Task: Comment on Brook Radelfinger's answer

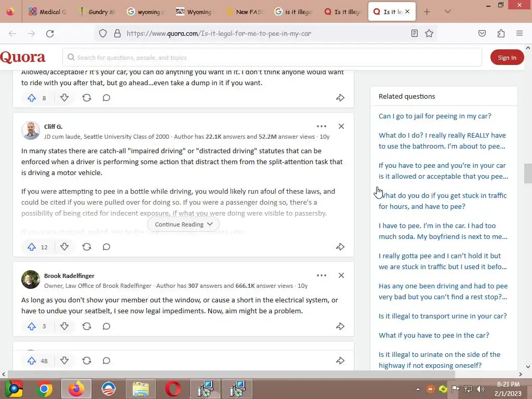Action: coord(107,326)
